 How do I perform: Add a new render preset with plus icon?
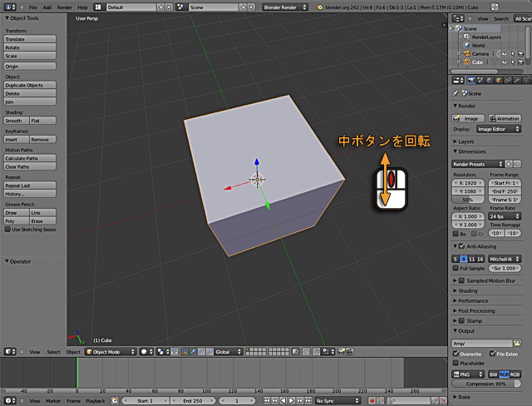[x=508, y=164]
